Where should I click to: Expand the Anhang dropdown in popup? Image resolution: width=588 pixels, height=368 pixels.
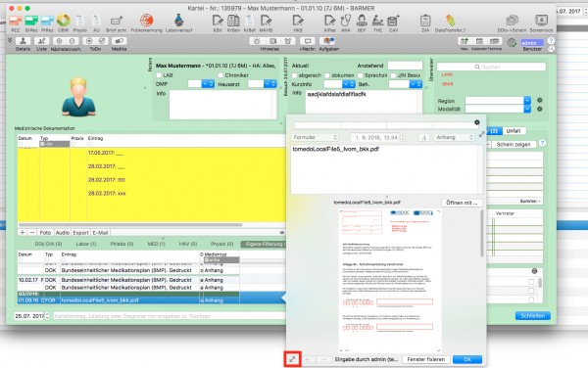click(x=454, y=137)
